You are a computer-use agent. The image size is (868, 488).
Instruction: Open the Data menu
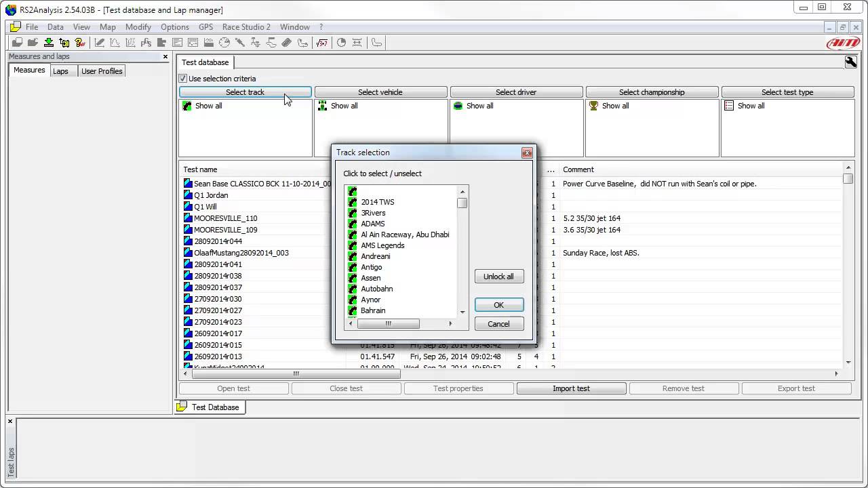coord(56,27)
